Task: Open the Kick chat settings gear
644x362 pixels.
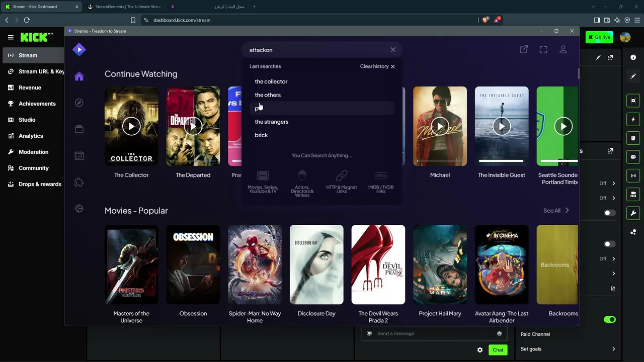Action: 480,350
